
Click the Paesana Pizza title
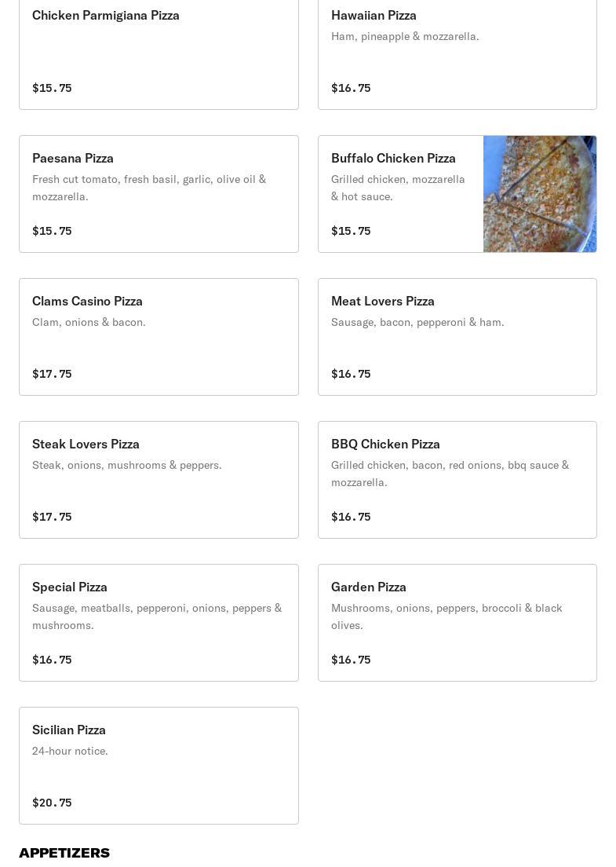[73, 158]
